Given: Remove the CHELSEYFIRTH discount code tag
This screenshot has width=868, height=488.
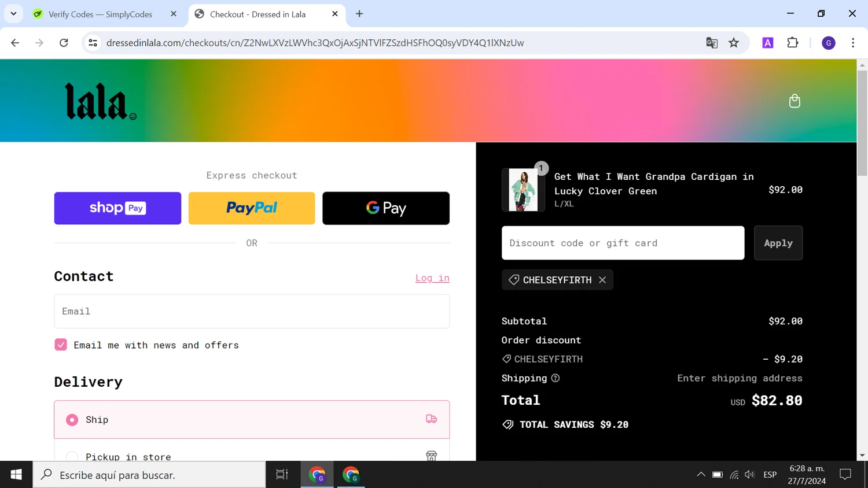Looking at the screenshot, I should (602, 280).
